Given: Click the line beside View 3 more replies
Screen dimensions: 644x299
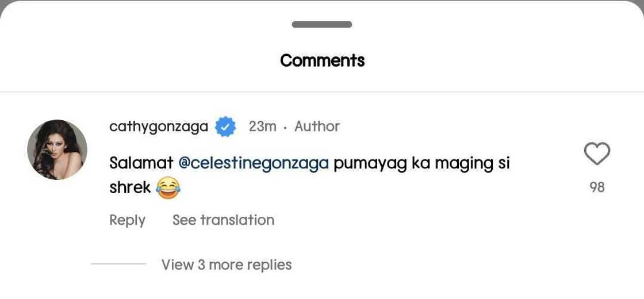Looking at the screenshot, I should (x=118, y=264).
